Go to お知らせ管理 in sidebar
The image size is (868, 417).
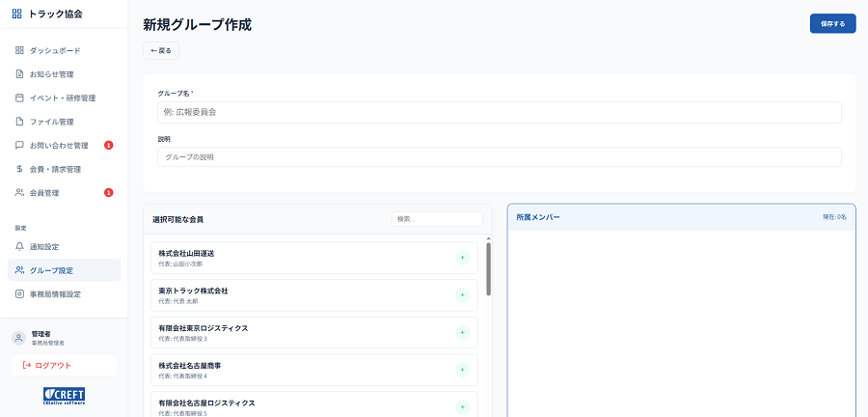click(51, 74)
